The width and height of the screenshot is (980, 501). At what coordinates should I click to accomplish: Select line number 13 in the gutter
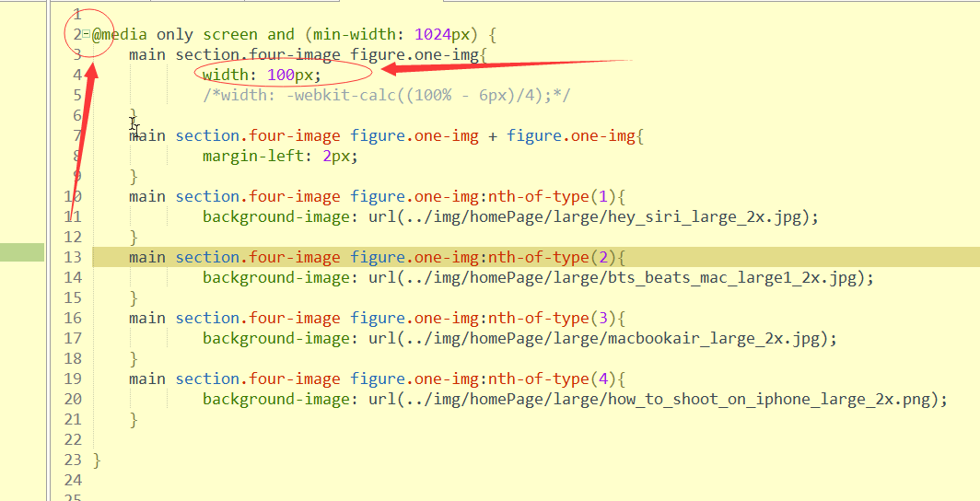pos(73,257)
